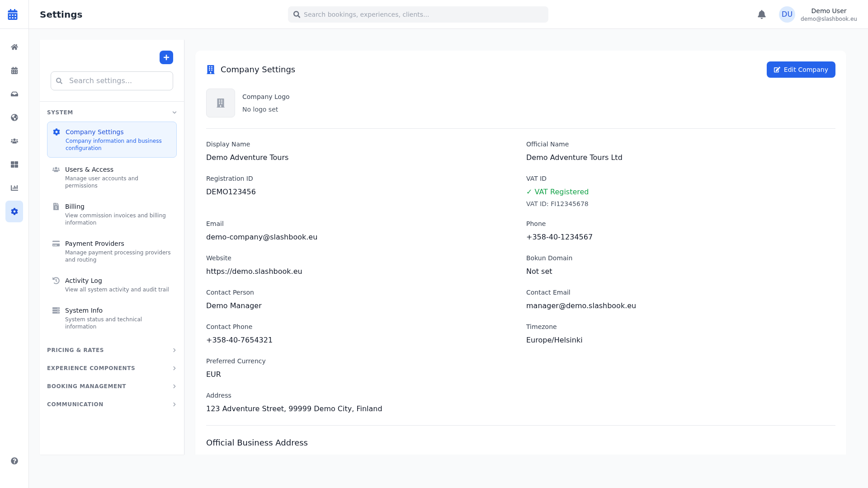Image resolution: width=868 pixels, height=488 pixels.
Task: Open Users & Access settings
Action: click(111, 177)
